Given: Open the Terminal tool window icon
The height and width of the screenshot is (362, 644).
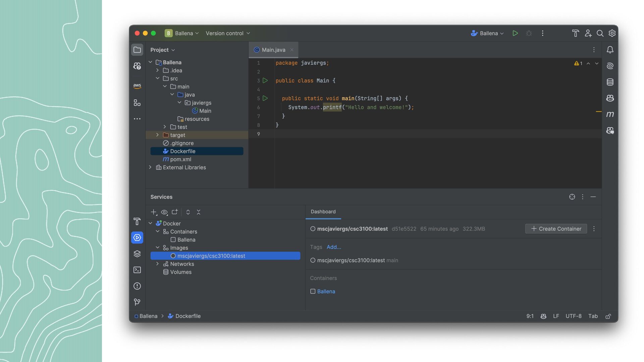Looking at the screenshot, I should coord(137,270).
